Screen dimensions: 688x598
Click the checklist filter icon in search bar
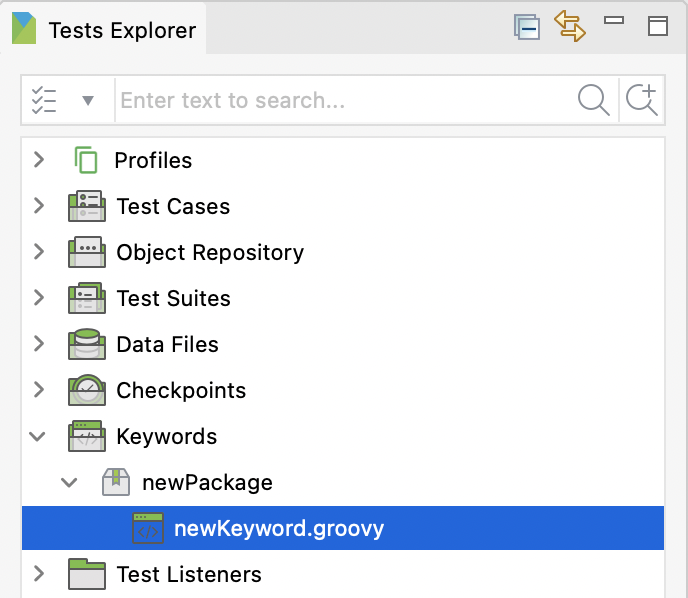pyautogui.click(x=44, y=100)
